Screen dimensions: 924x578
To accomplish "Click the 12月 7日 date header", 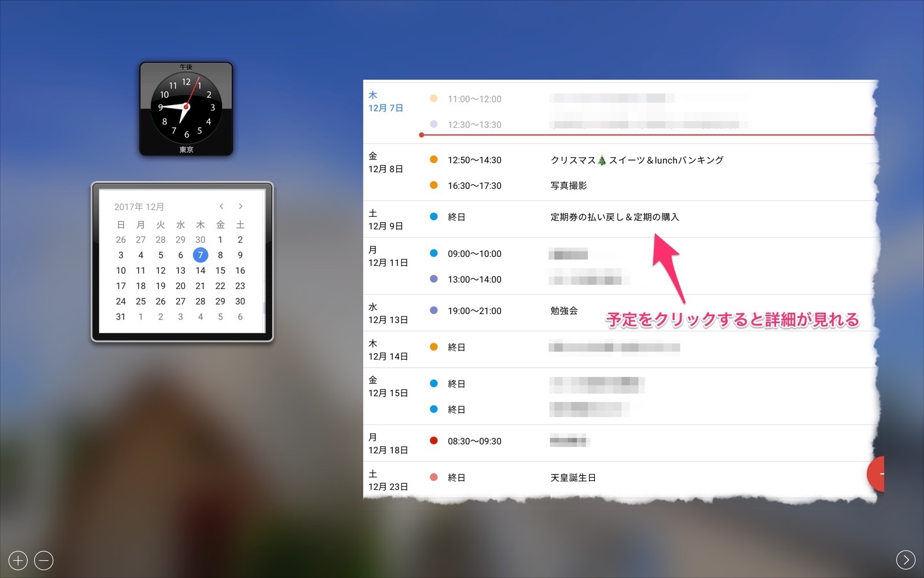I will pyautogui.click(x=386, y=108).
